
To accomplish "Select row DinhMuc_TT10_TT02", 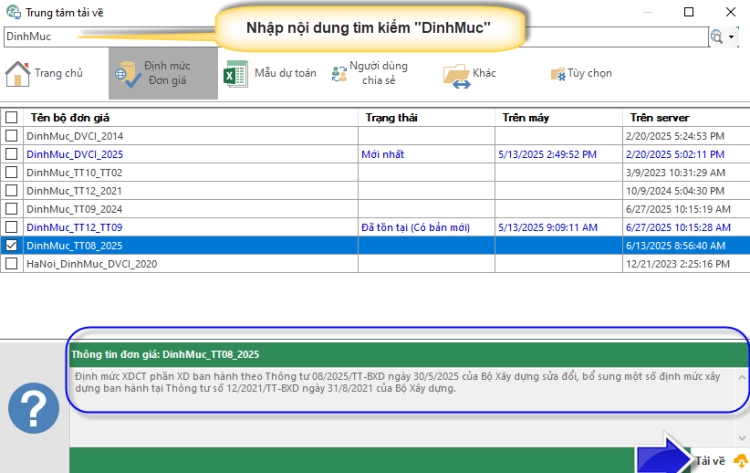I will coord(74,173).
